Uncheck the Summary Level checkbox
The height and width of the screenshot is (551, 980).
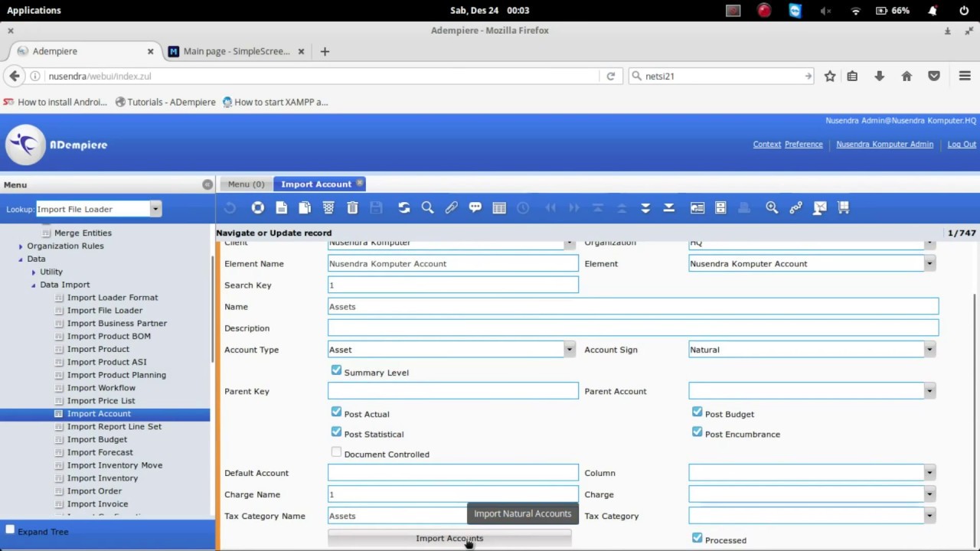point(336,370)
